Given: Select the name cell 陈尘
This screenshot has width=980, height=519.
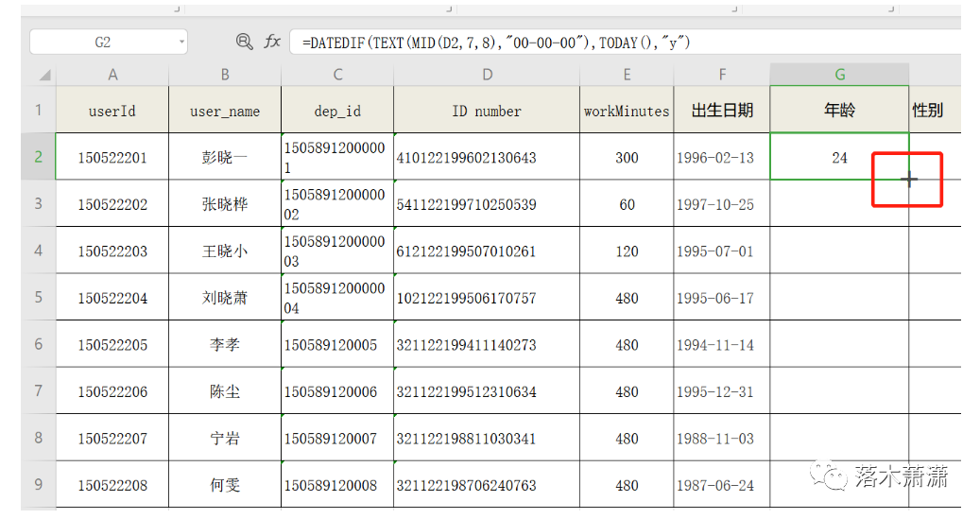Looking at the screenshot, I should [x=225, y=391].
